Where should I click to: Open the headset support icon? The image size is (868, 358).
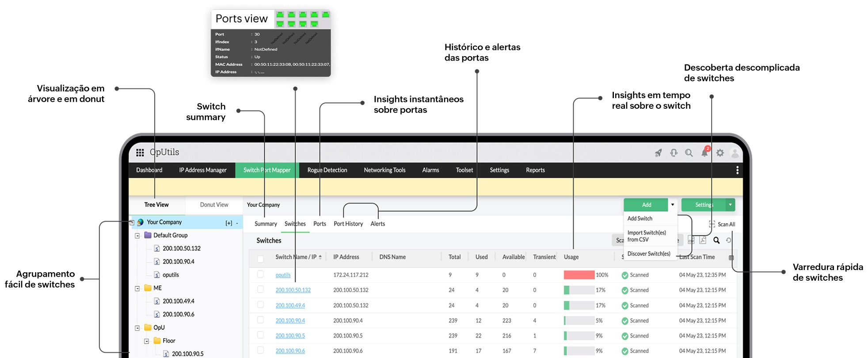[x=674, y=153]
